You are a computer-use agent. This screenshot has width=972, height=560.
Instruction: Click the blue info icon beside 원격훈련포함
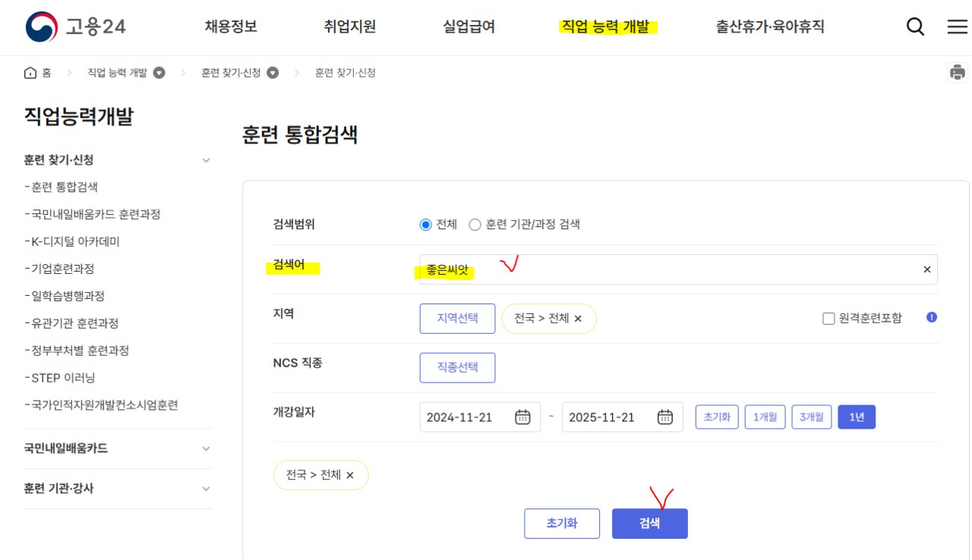932,317
